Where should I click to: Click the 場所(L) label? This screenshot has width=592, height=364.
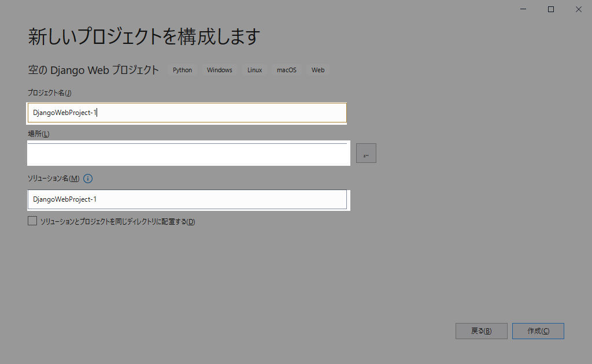coord(39,134)
